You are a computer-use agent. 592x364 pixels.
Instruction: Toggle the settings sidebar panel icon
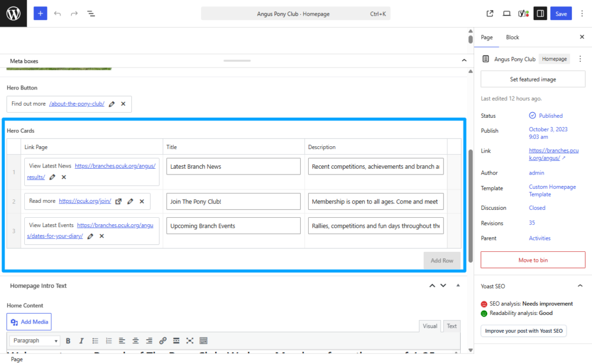(541, 14)
